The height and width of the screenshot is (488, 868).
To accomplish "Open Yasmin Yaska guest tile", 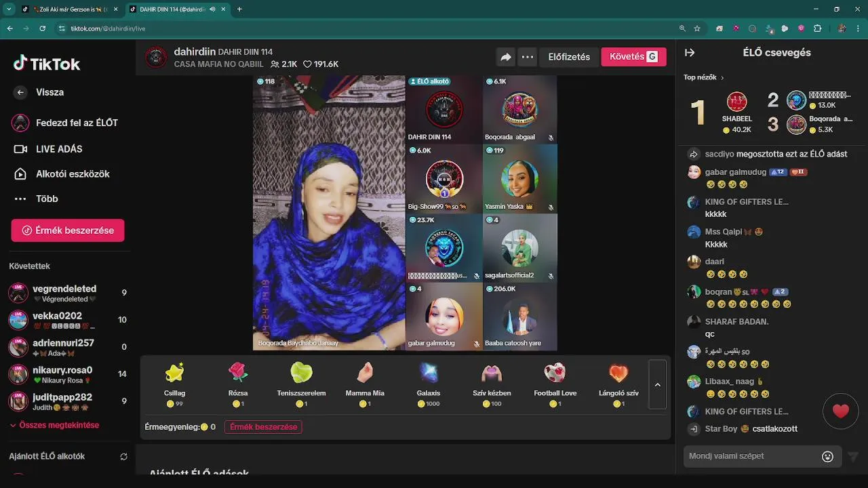I will (520, 178).
